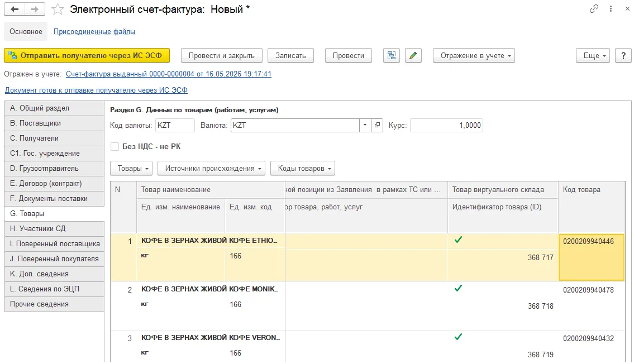Open the 'A. Общий раздел' section
Viewport: 634px width, 364px height.
[54, 108]
